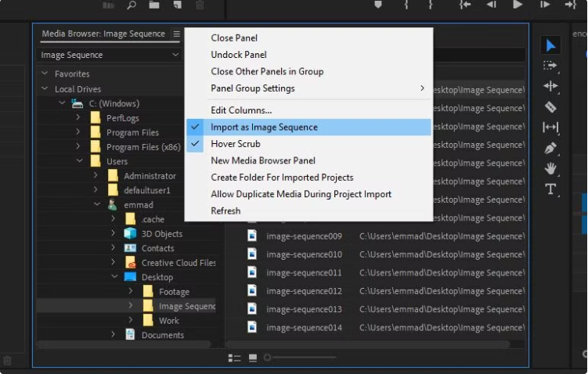Switch Media Browser to thumbnail view

[x=253, y=358]
